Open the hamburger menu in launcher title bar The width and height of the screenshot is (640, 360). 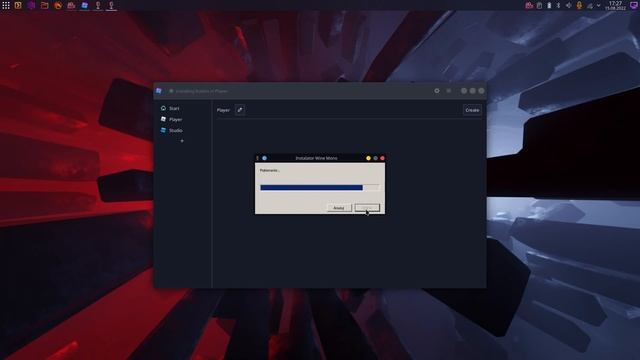tap(449, 91)
